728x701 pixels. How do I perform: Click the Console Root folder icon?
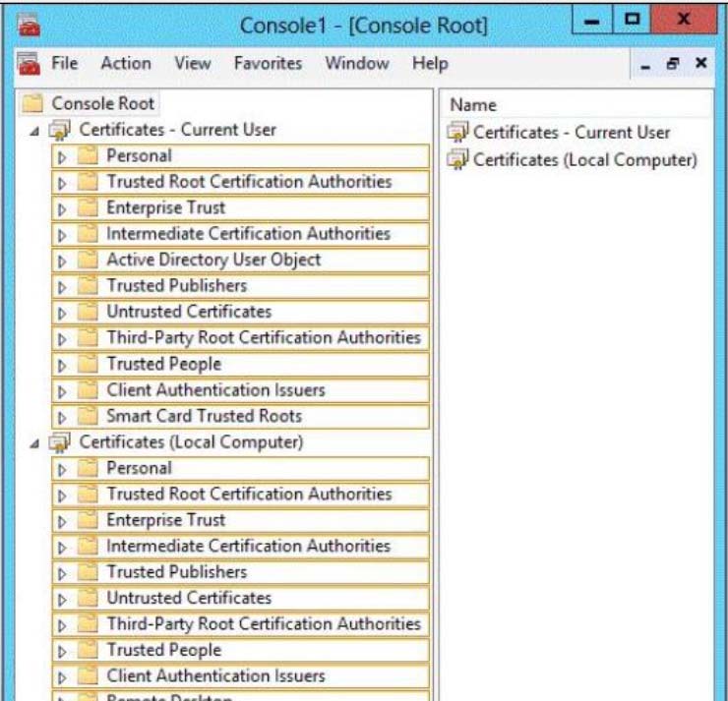32,103
